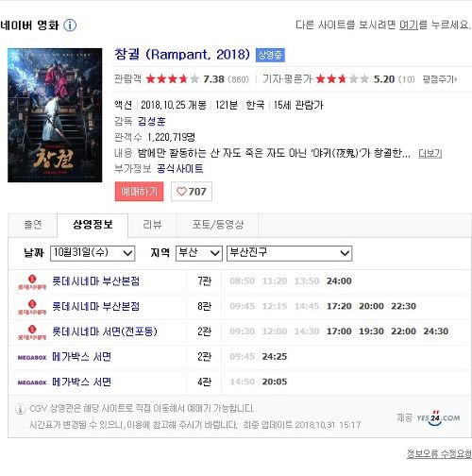This screenshot has height=476, width=472.
Task: Open 메가박스 서면 in the 2관 row
Action: tap(81, 357)
